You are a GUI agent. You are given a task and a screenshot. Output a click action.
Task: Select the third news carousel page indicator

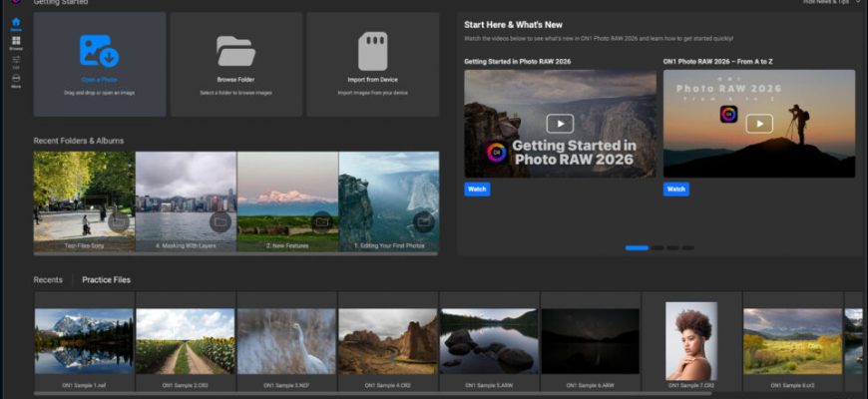pos(672,248)
